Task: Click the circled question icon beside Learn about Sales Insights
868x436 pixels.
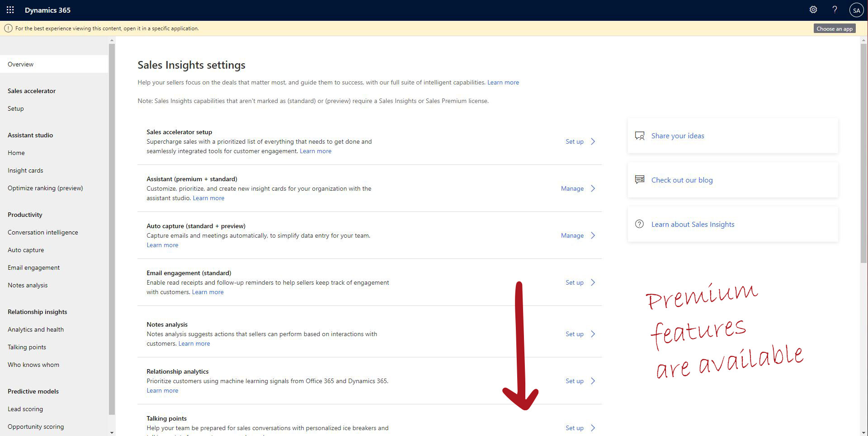Action: (x=640, y=224)
